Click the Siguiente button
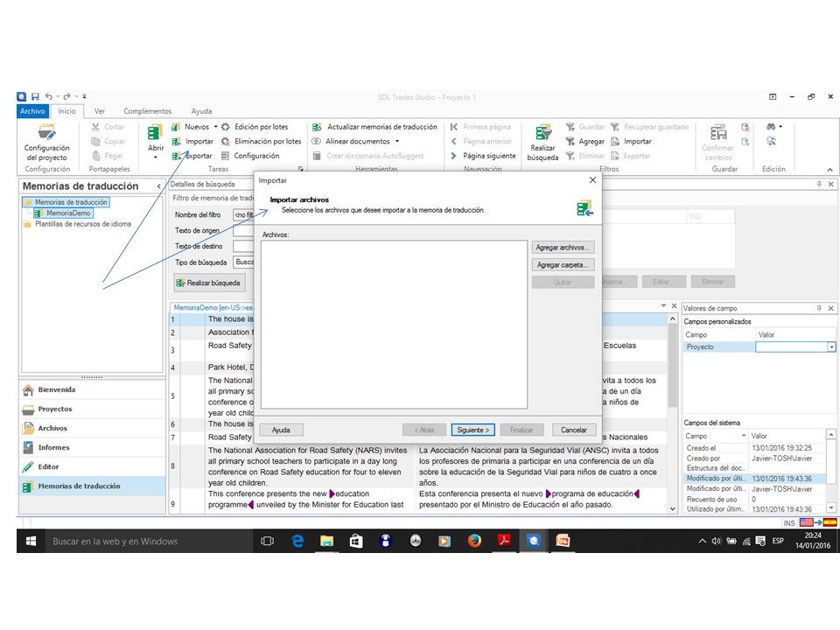This screenshot has height=630, width=840. [472, 430]
